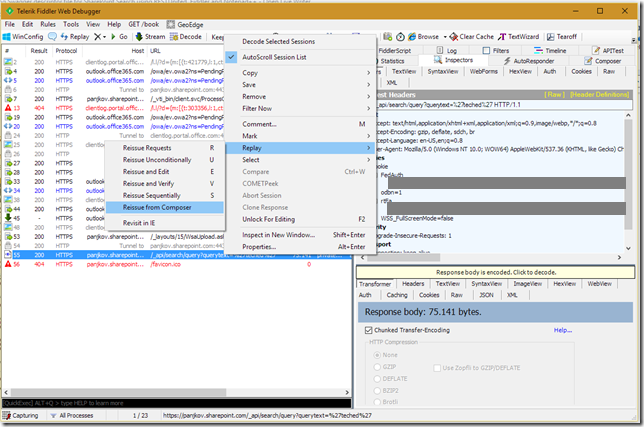Select Reissue from Composer
This screenshot has width=644, height=427.
coord(164,207)
